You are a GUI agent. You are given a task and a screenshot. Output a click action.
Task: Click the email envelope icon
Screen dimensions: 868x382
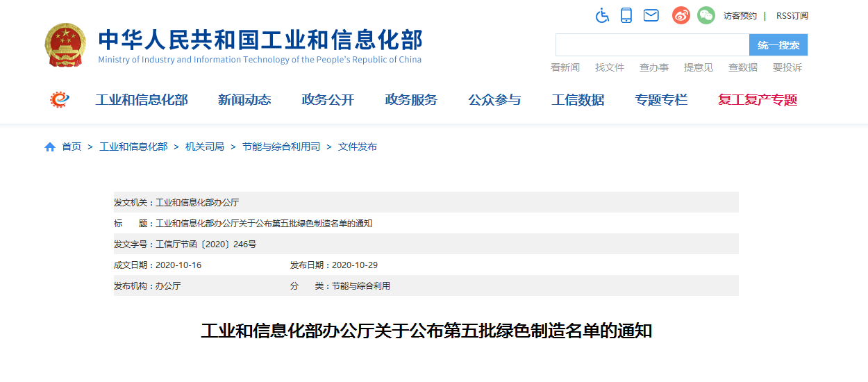pyautogui.click(x=651, y=15)
